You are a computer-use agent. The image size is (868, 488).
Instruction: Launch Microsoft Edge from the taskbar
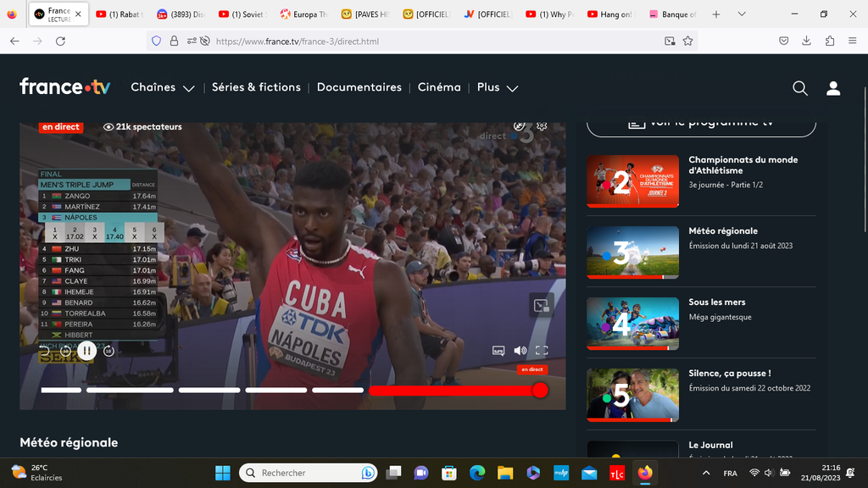477,473
